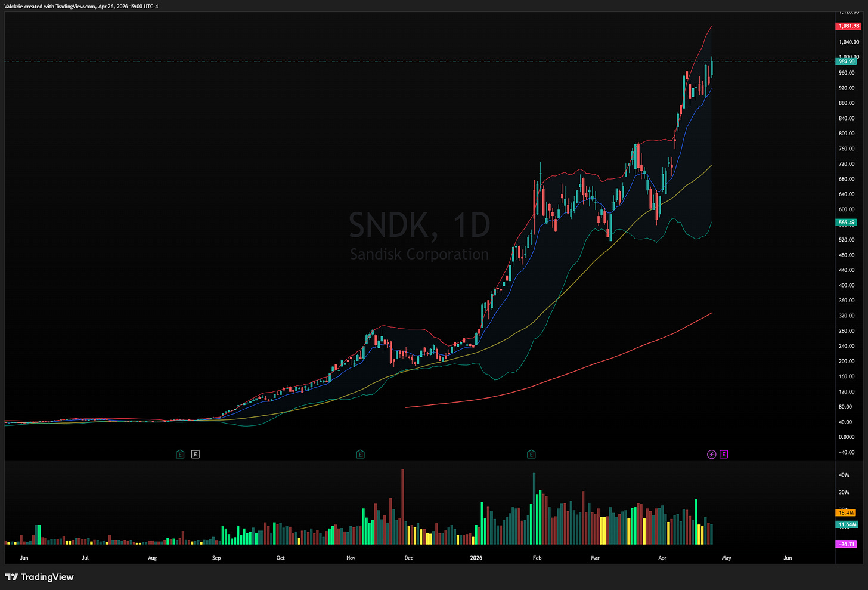Image resolution: width=868 pixels, height=590 pixels.
Task: Click the 880.00 price axis tick
Action: [847, 103]
